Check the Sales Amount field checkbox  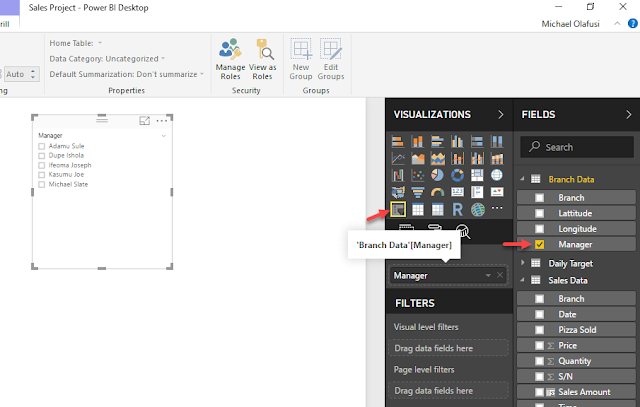pyautogui.click(x=539, y=392)
